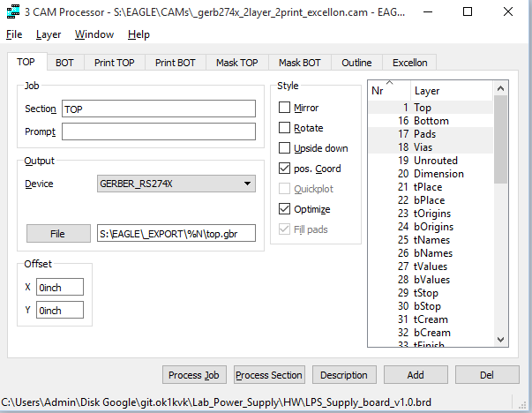Select layer 17 Pads
Screen dimensions: 532x413
(431, 134)
